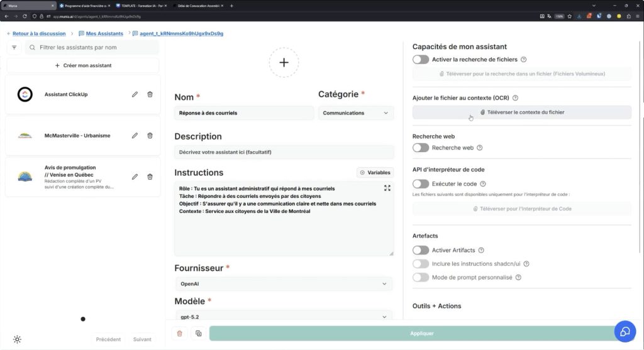
Task: Click the Créer mon assistant button
Action: click(83, 65)
